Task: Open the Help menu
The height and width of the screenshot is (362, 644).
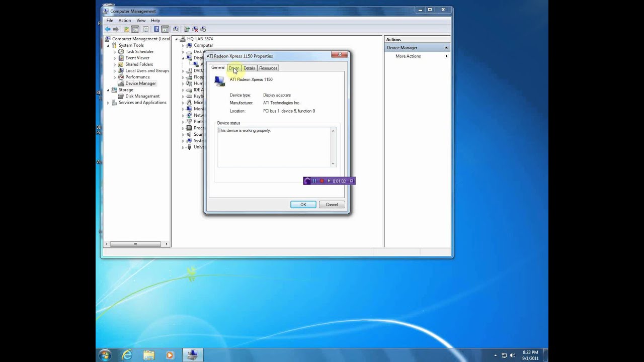Action: pos(155,21)
